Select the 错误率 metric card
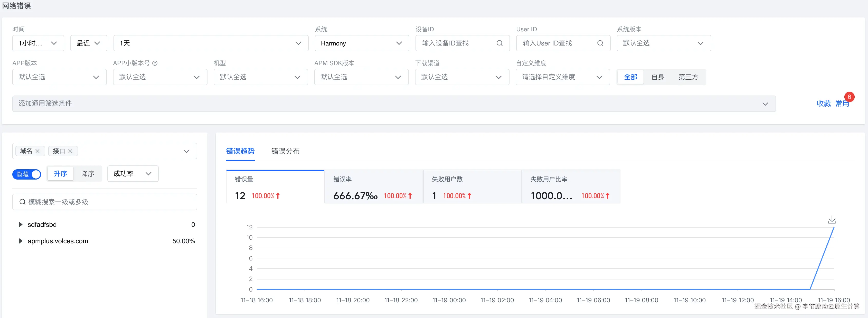 [373, 187]
